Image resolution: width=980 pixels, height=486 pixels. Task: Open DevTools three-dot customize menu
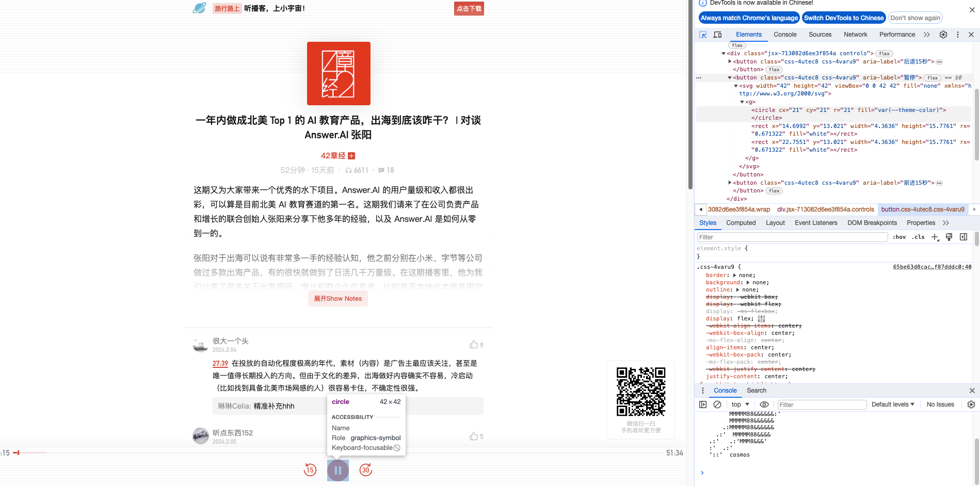pyautogui.click(x=958, y=35)
